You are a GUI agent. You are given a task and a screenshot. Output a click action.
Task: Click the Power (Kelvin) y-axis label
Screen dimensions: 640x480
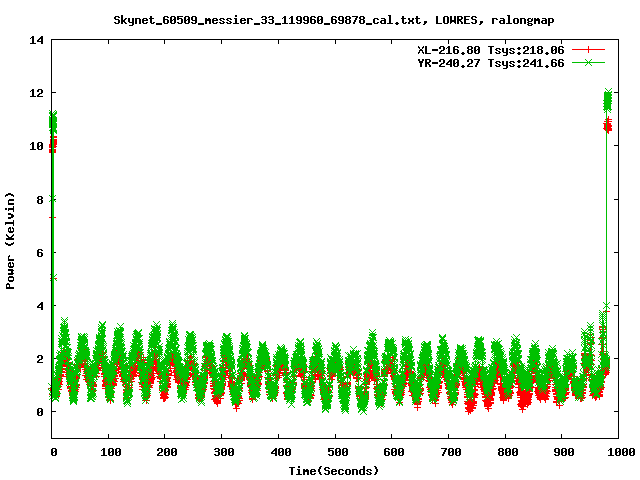(x=10, y=241)
